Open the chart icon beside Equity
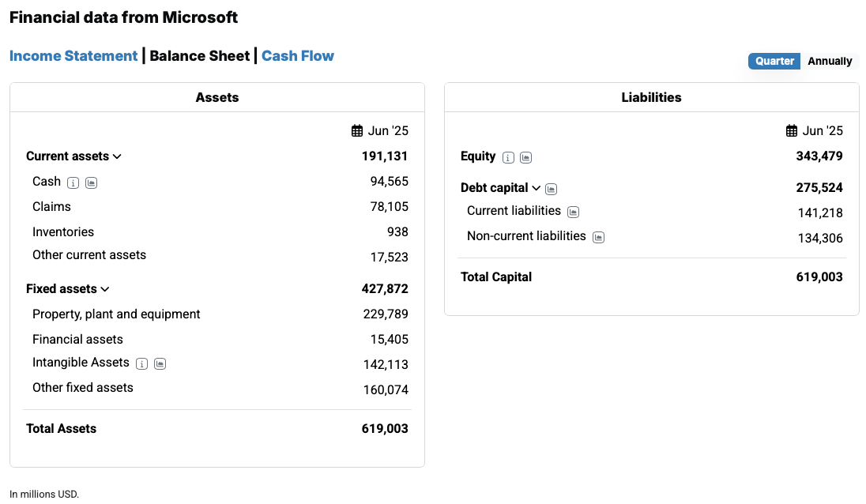Screen dimensions: 866x504 (525, 157)
